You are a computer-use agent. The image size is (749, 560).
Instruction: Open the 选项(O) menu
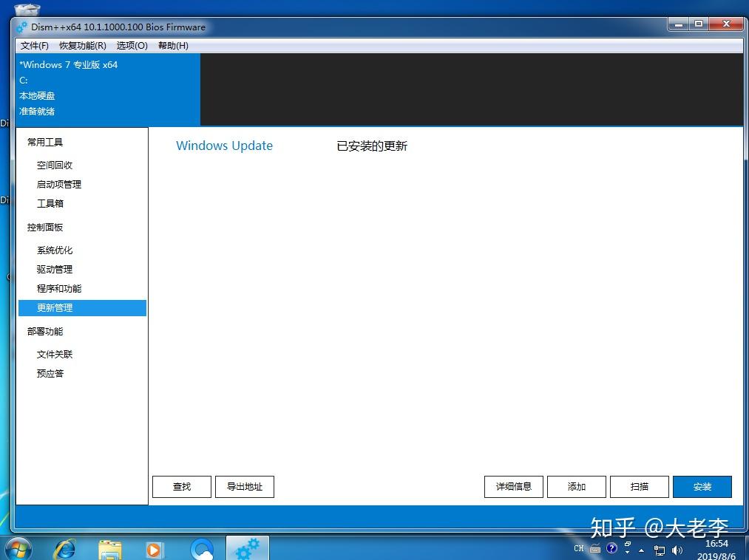pyautogui.click(x=132, y=46)
